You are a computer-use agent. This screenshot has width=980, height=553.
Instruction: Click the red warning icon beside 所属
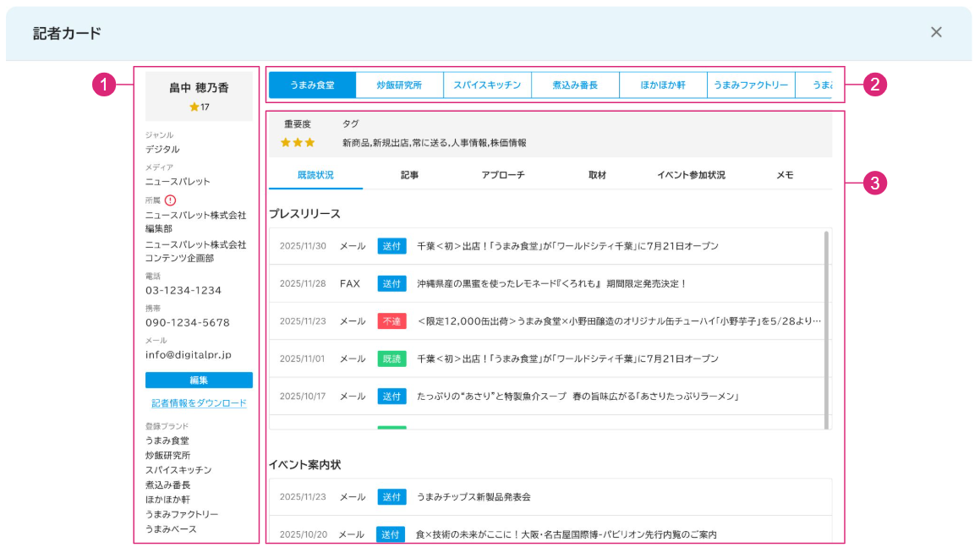(x=170, y=200)
